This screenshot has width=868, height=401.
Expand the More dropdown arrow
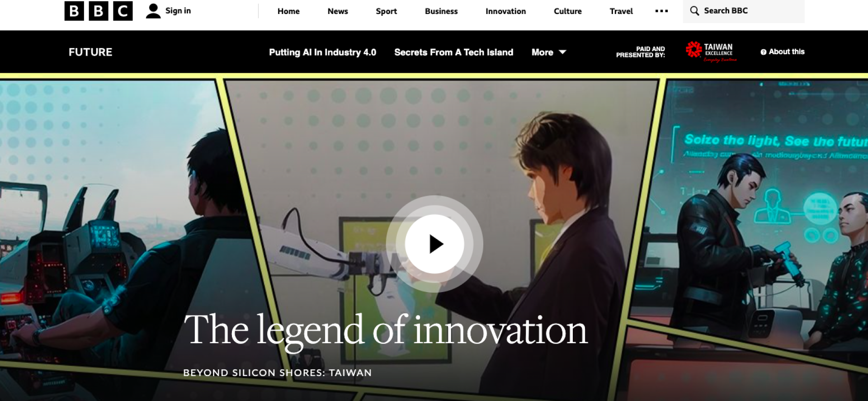[x=562, y=52]
